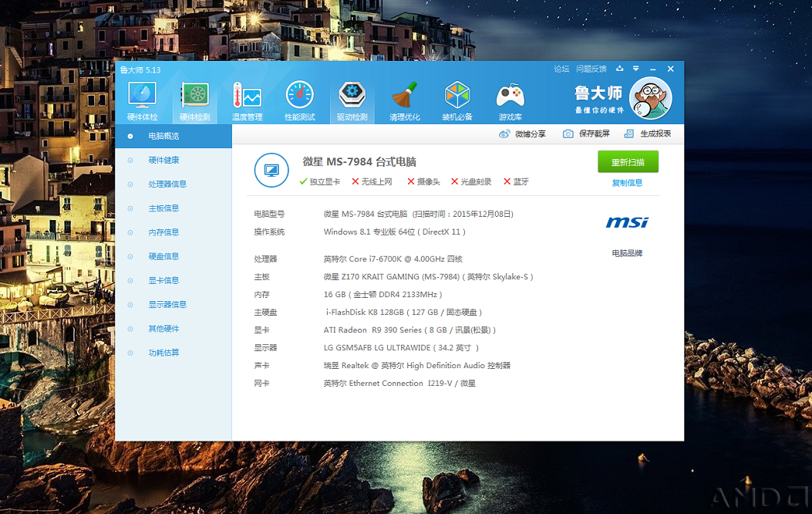Image resolution: width=812 pixels, height=514 pixels.
Task: Click the 鲁大师 mascot avatar
Action: click(650, 98)
